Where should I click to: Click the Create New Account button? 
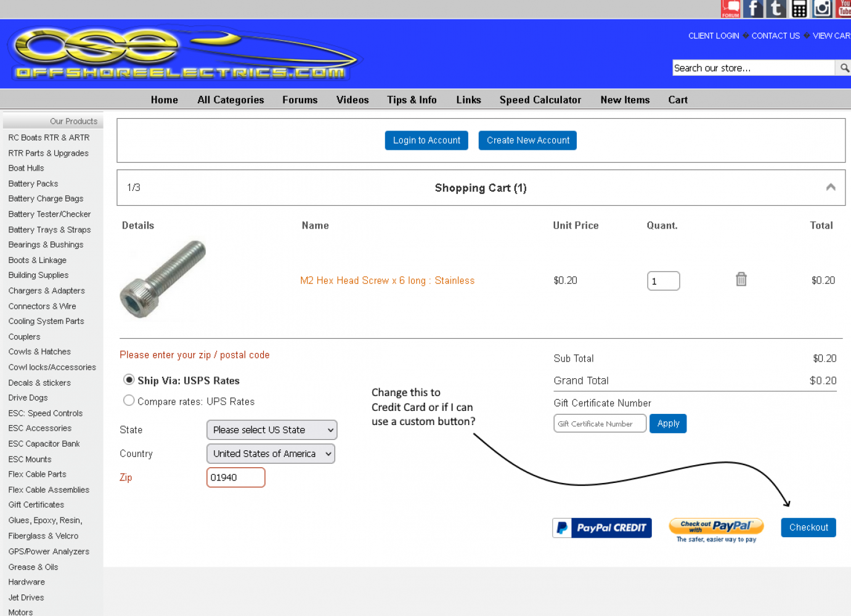527,140
